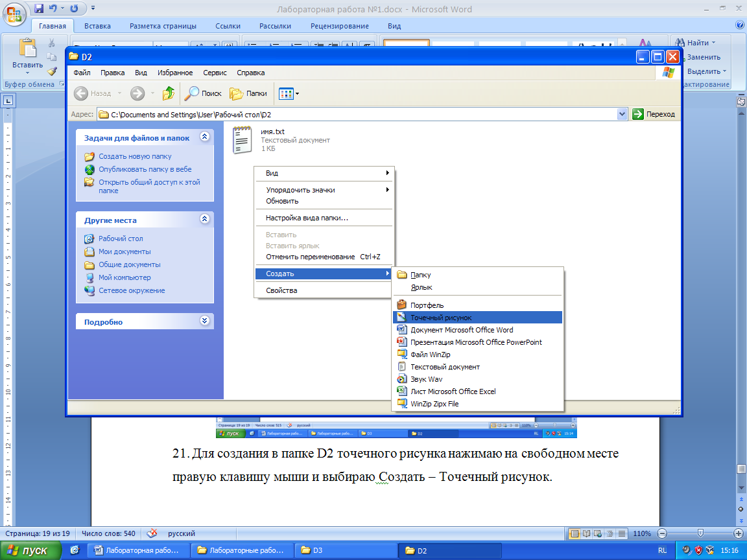Collapse the Задачи для файлов и папок panel

pos(205,137)
